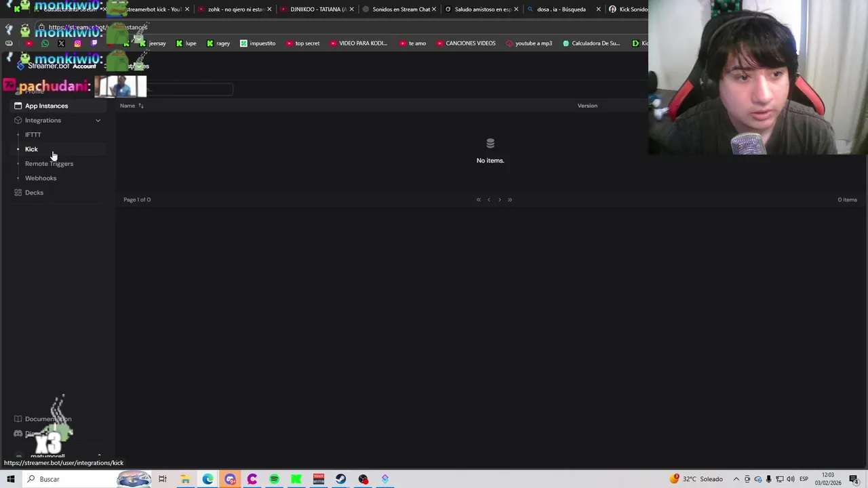Open the jeersay bookmark

point(153,43)
